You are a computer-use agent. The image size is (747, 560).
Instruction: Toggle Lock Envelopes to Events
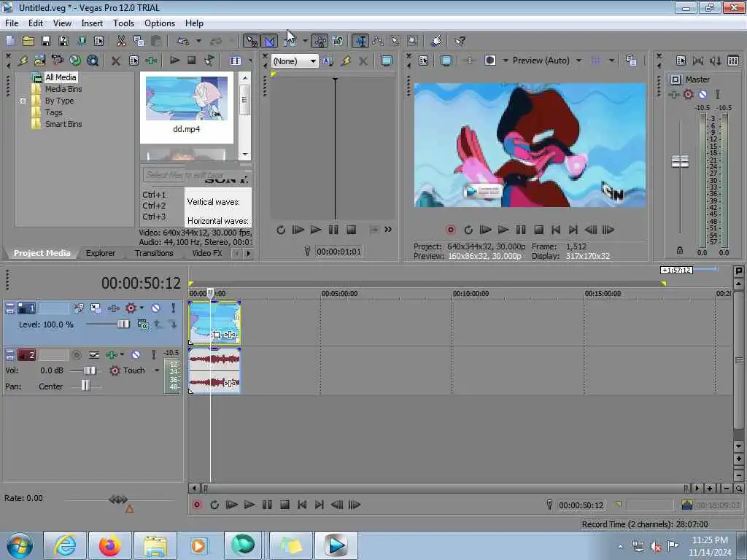(320, 41)
